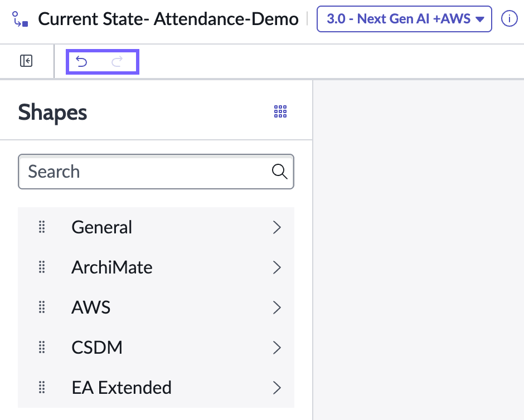The width and height of the screenshot is (524, 420).
Task: Select the AWS shapes category label
Action: 91,307
